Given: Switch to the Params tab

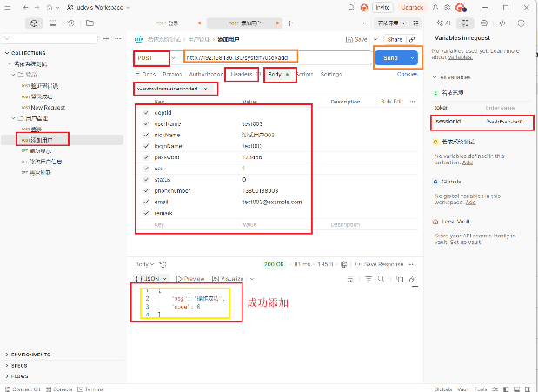Looking at the screenshot, I should 172,75.
